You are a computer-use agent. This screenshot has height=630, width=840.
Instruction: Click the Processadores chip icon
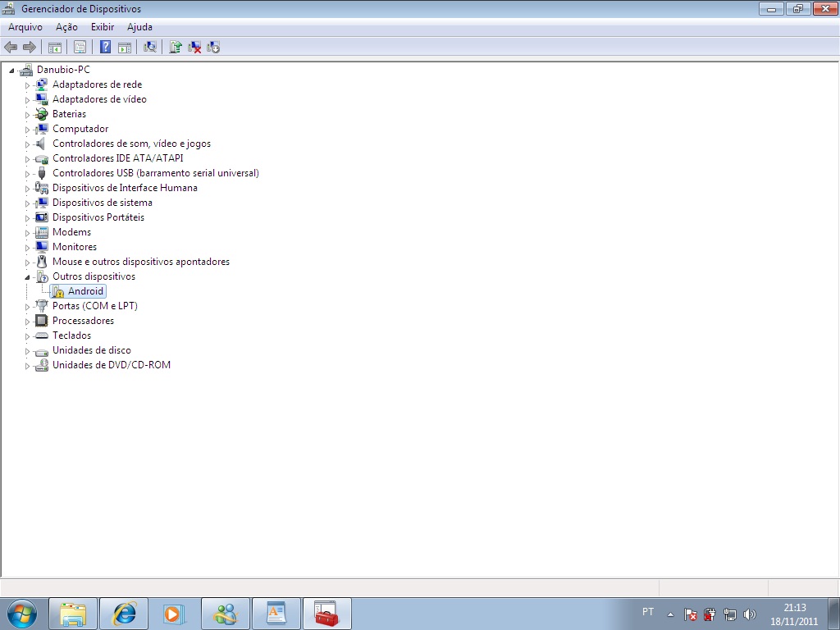pos(41,321)
